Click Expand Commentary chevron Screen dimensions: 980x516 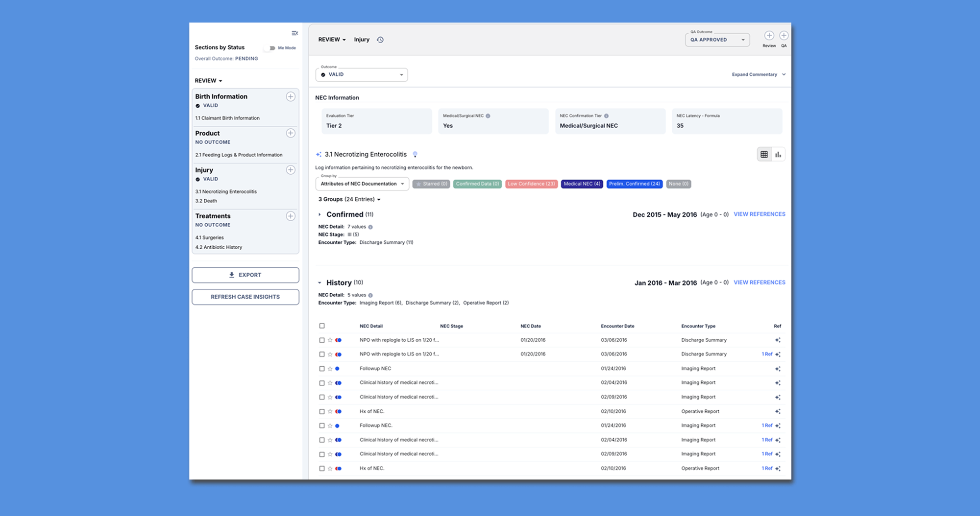[x=784, y=74]
